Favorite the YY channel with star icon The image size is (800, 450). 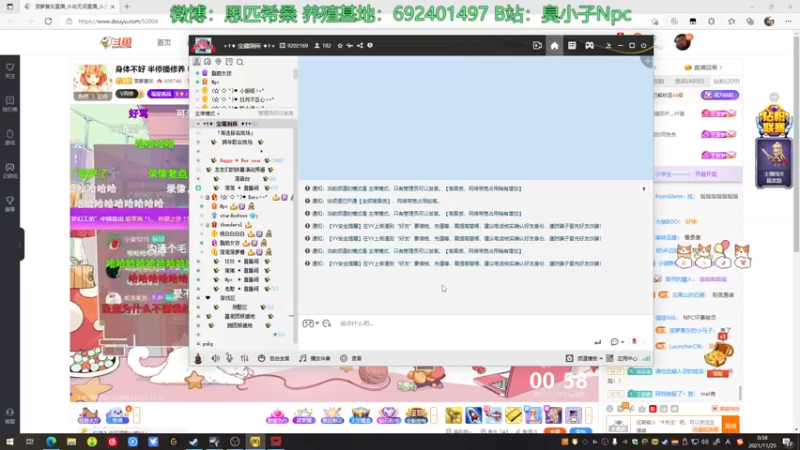(340, 45)
